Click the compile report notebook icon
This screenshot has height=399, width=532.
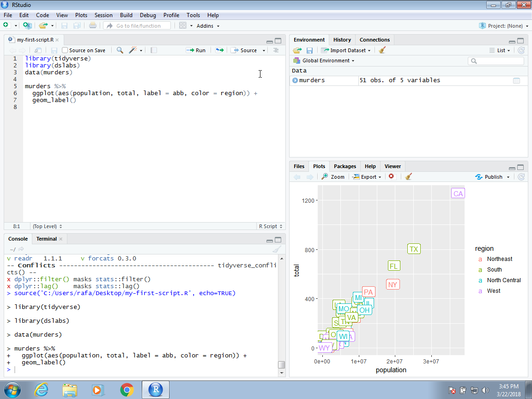(x=154, y=50)
